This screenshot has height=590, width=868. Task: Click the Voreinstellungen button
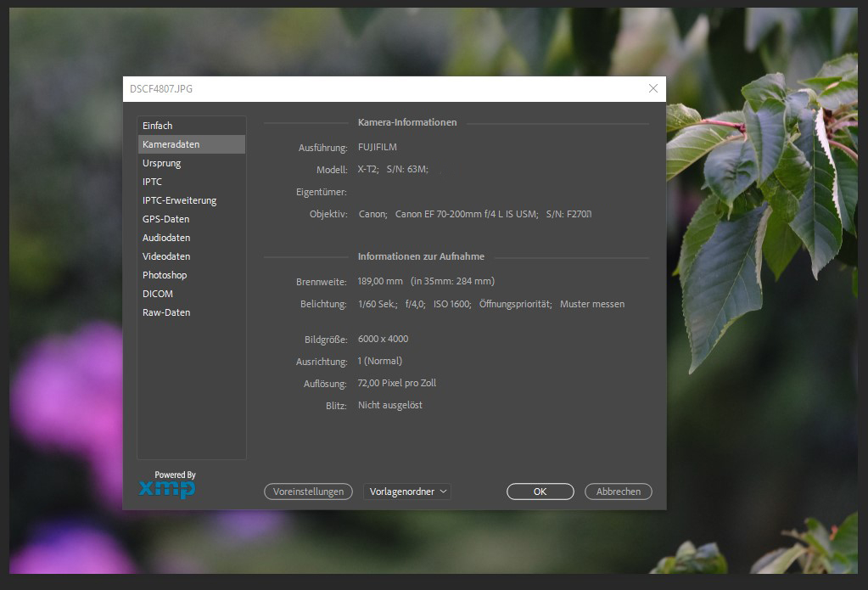pos(308,492)
